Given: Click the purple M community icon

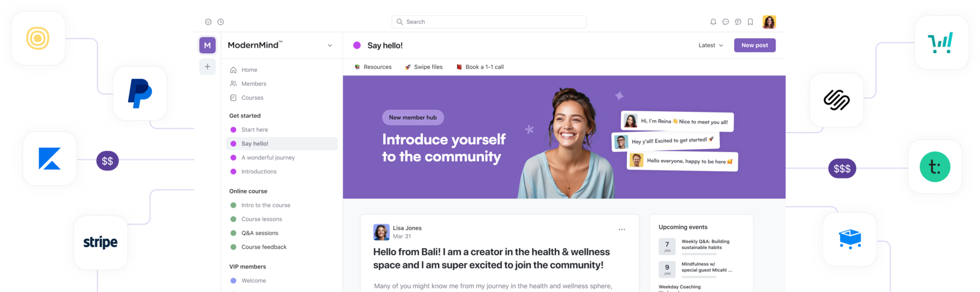Looking at the screenshot, I should coord(207,45).
